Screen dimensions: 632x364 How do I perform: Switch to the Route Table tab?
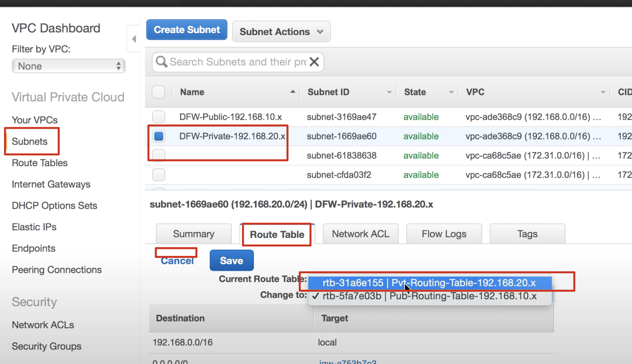pos(277,234)
